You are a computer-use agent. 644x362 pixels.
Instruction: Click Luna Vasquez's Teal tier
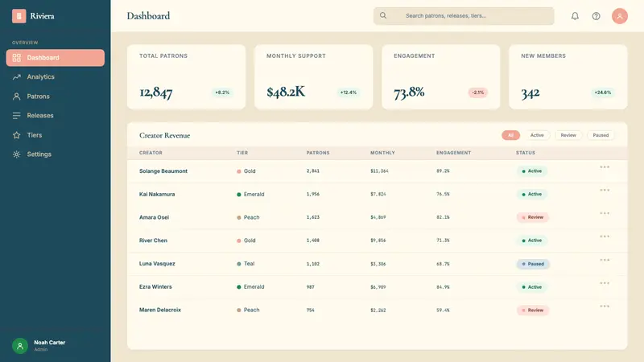[246, 264]
